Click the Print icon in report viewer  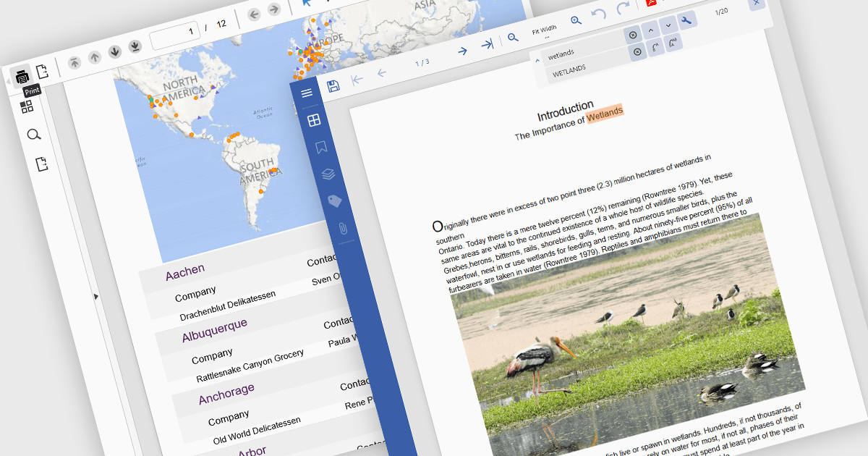click(22, 76)
